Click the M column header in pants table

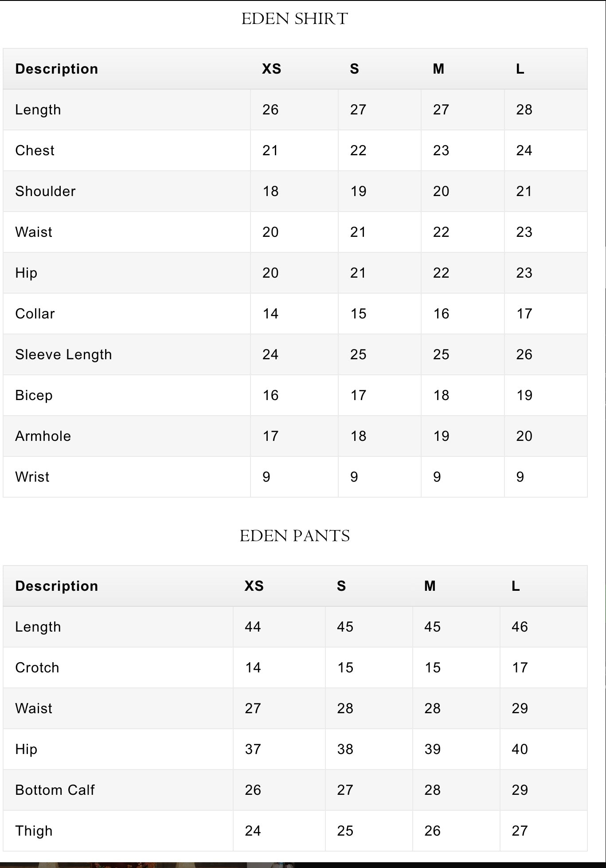coord(430,586)
